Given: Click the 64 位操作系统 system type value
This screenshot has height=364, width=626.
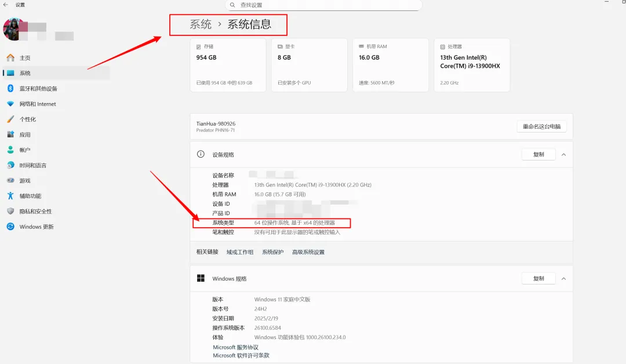Looking at the screenshot, I should click(294, 223).
